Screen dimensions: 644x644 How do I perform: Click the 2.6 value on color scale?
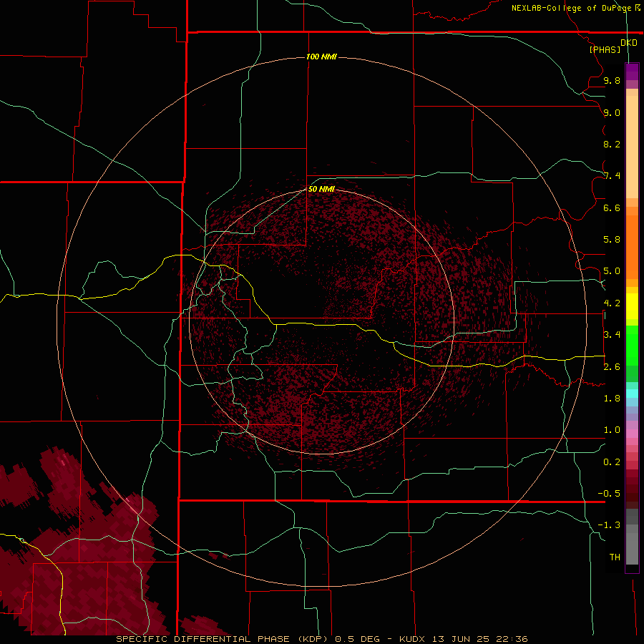pyautogui.click(x=612, y=366)
